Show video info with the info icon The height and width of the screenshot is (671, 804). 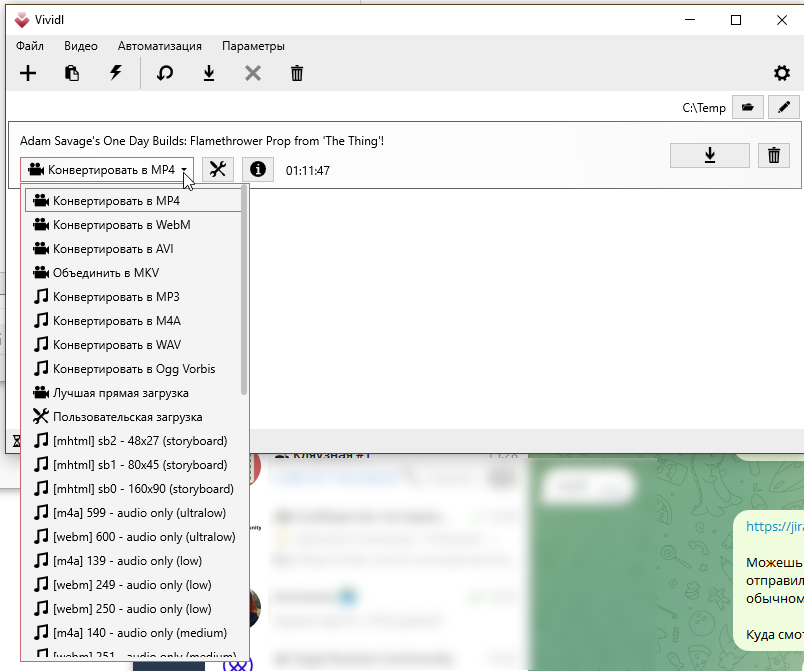(x=258, y=169)
